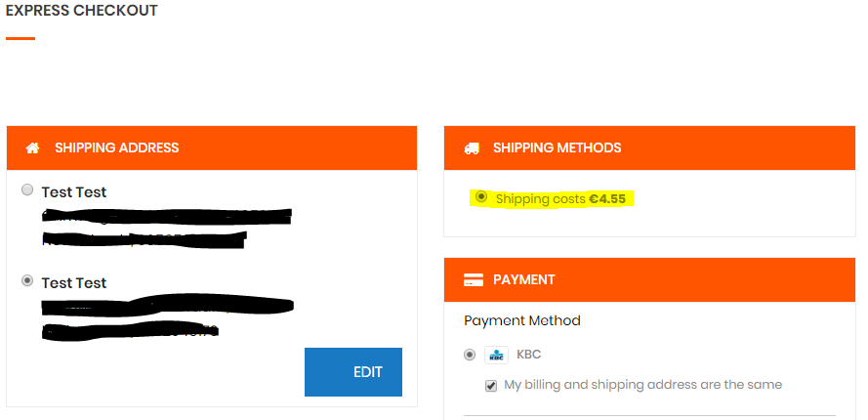Uncheck billing and shipping address same checkbox
The height and width of the screenshot is (420, 868).
tap(491, 386)
